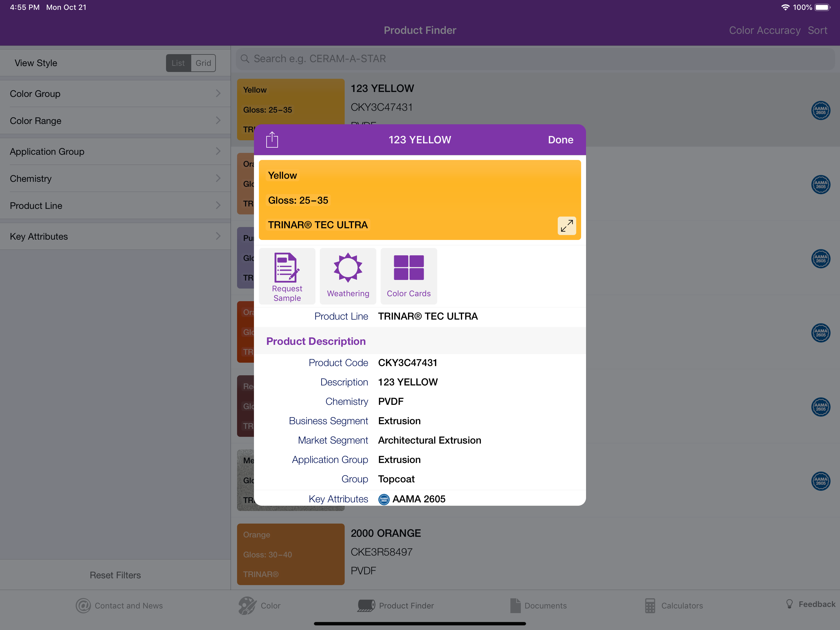Tap Reset Filters
840x630 pixels.
tap(115, 575)
